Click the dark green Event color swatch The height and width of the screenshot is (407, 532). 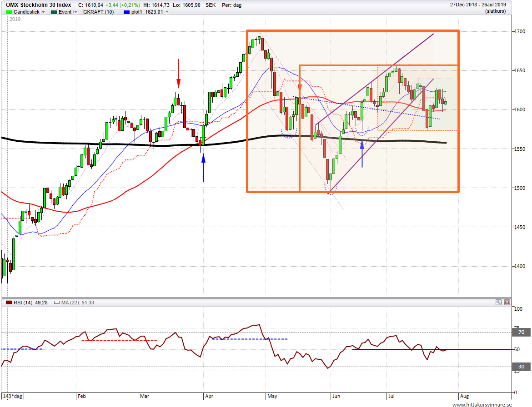click(54, 12)
